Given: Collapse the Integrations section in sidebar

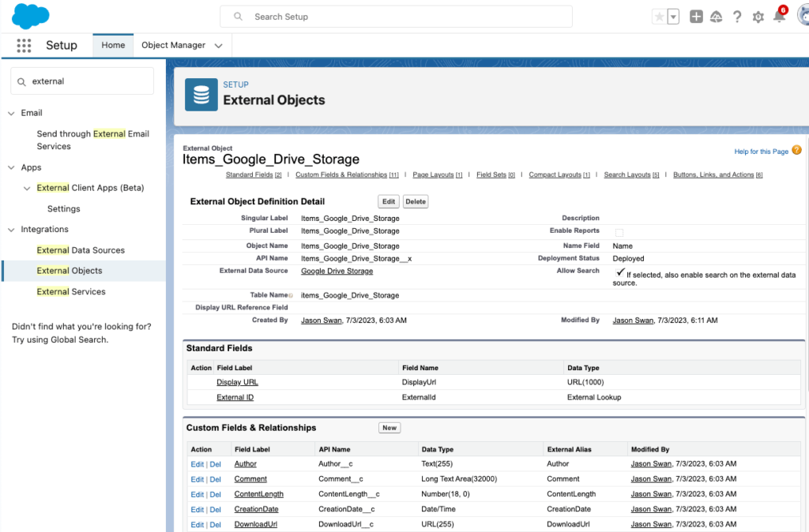Looking at the screenshot, I should tap(11, 230).
